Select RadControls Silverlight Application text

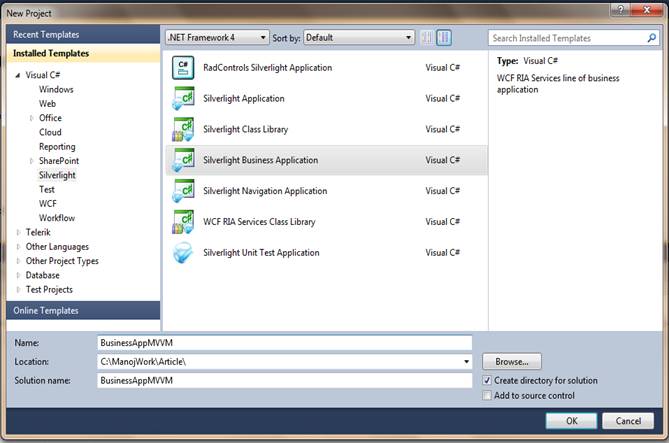click(268, 68)
